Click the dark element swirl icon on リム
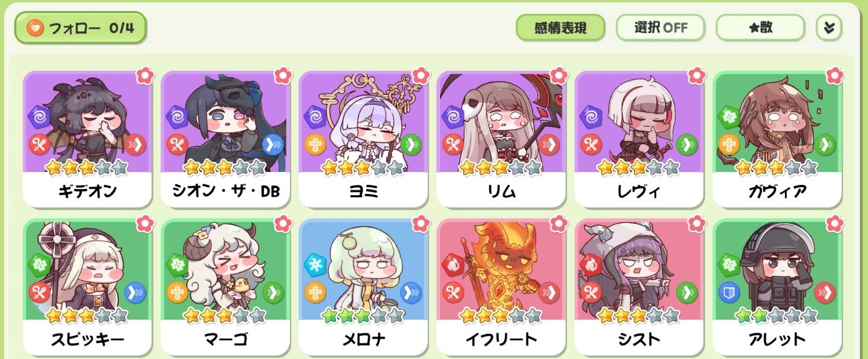This screenshot has height=359, width=868. 452,116
